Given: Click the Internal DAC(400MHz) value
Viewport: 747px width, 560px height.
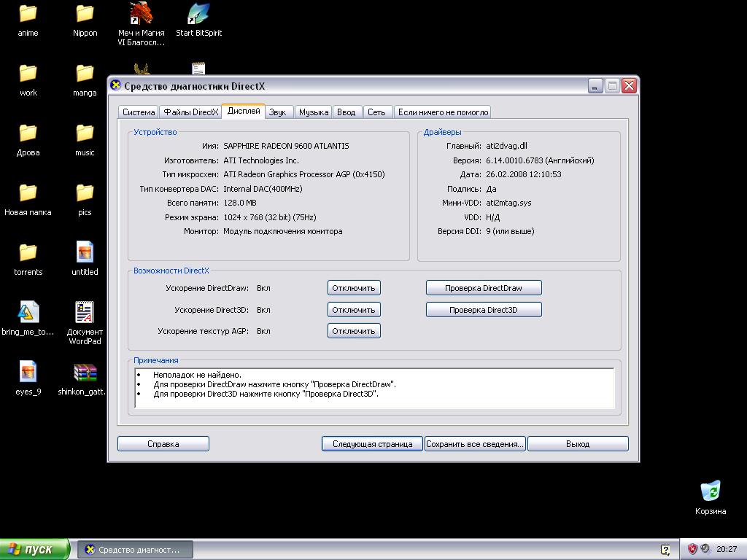Looking at the screenshot, I should click(263, 189).
